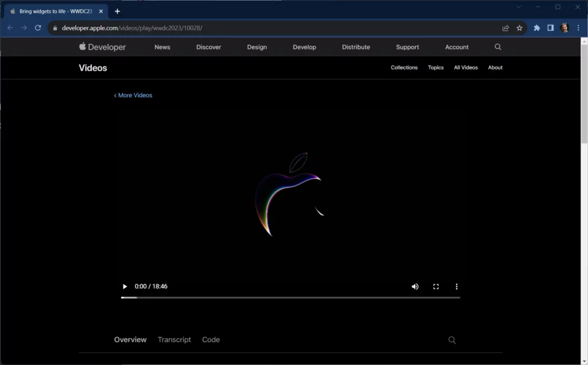Click the Videos section heading

pos(93,68)
